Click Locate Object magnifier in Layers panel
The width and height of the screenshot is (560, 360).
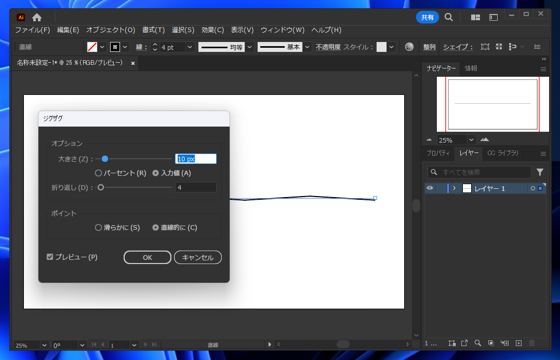(x=478, y=343)
